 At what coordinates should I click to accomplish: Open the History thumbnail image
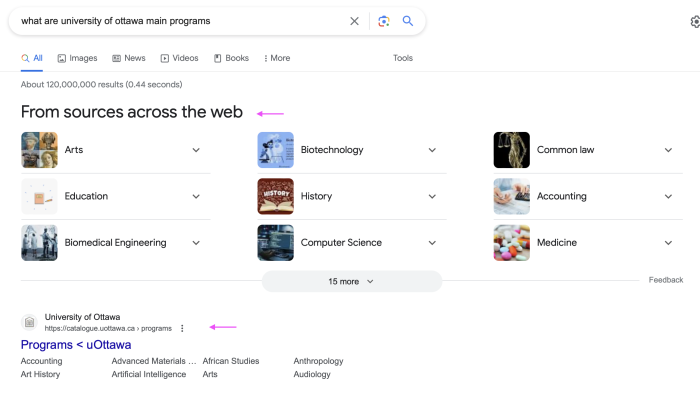(275, 196)
